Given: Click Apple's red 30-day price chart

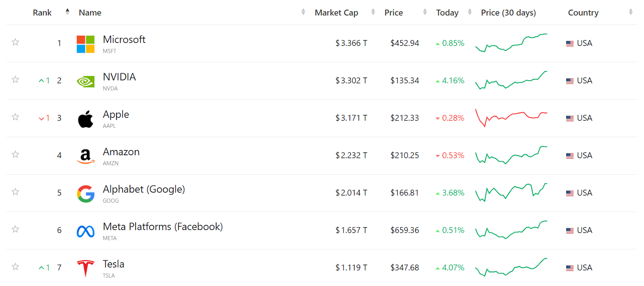Looking at the screenshot, I should pos(511,118).
